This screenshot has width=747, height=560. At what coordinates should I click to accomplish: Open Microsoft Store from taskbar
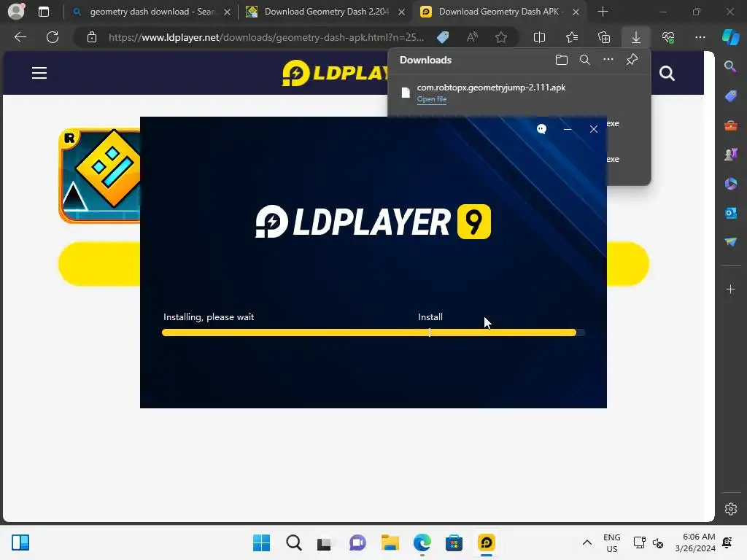454,542
